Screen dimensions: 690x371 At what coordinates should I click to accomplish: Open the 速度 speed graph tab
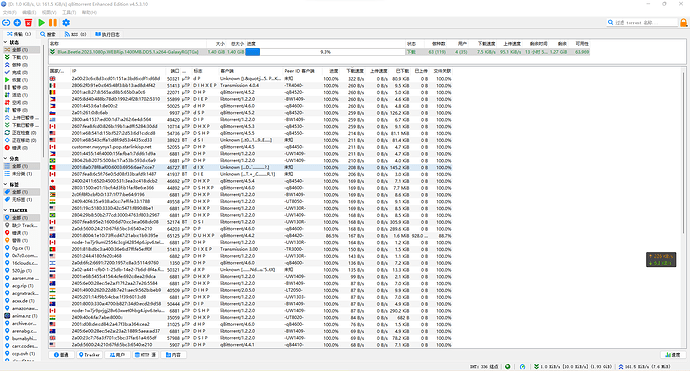click(x=673, y=355)
